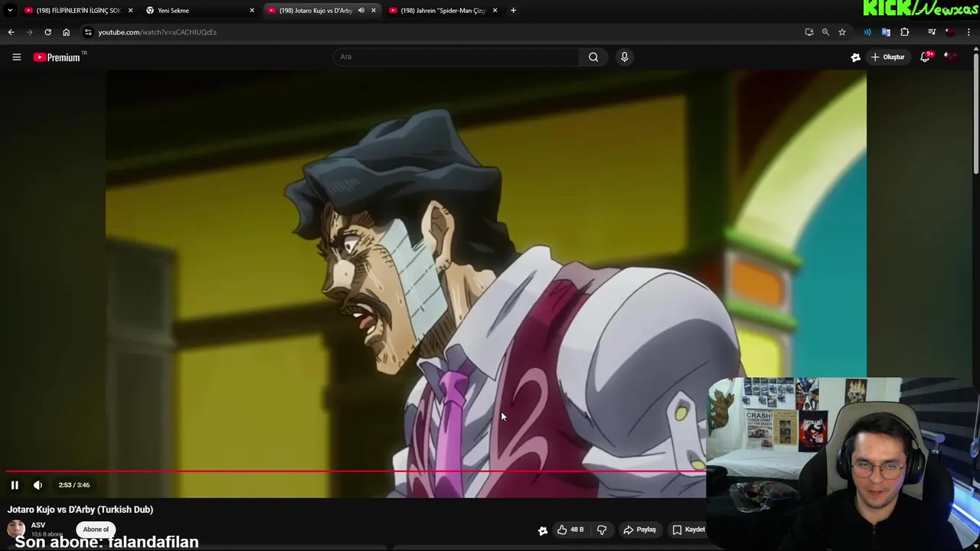Click video title Jotaro Kujo vs D'Arby

80,510
